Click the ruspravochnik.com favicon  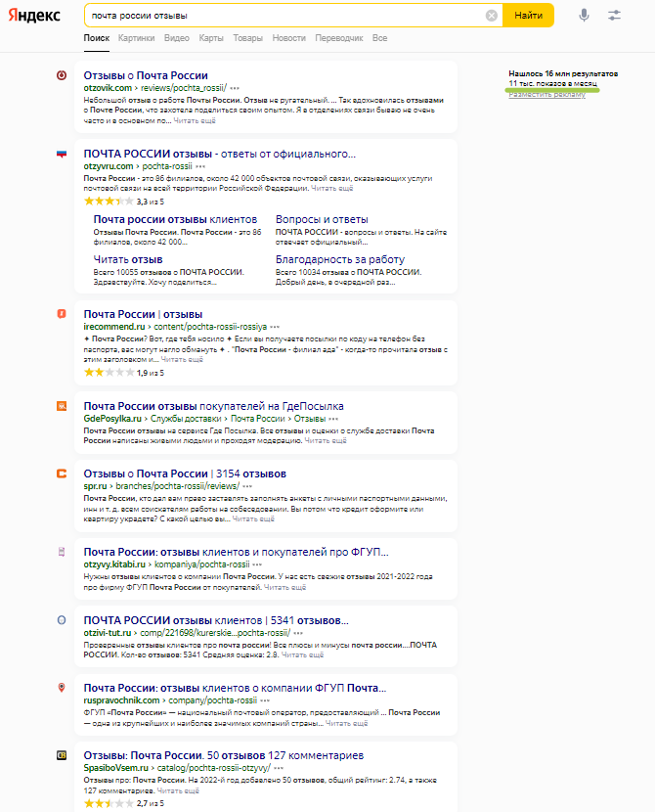62,687
